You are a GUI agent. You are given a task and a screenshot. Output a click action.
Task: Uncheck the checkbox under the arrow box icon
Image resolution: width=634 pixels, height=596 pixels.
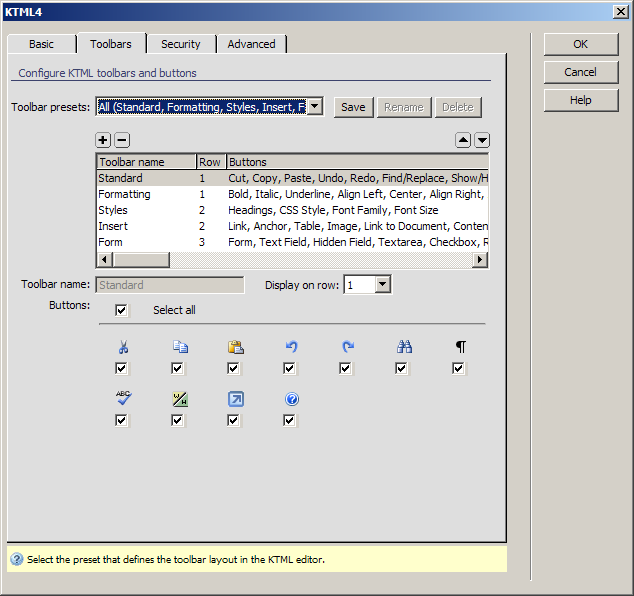tap(233, 420)
